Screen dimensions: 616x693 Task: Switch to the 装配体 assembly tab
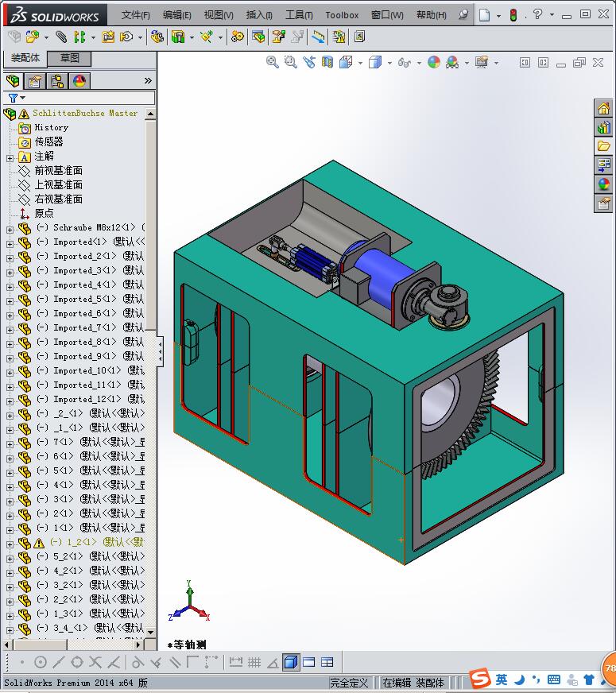pyautogui.click(x=25, y=58)
